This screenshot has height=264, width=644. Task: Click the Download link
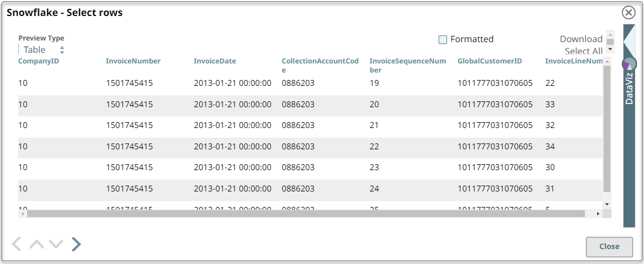[x=581, y=39]
